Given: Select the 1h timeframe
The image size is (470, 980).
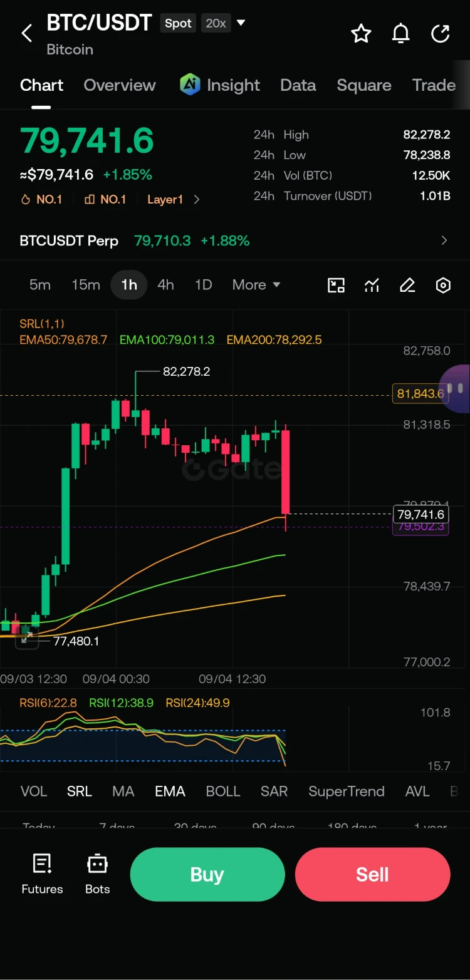Looking at the screenshot, I should pos(129,285).
